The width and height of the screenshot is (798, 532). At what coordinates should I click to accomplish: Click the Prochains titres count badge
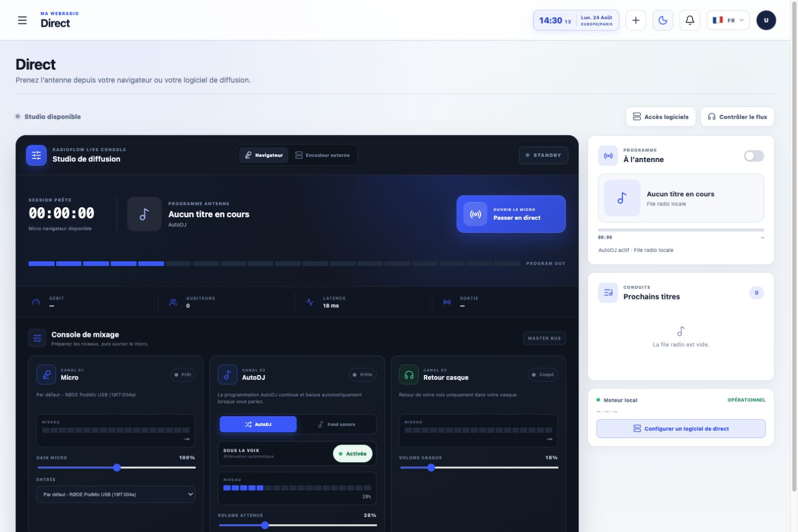pos(757,293)
